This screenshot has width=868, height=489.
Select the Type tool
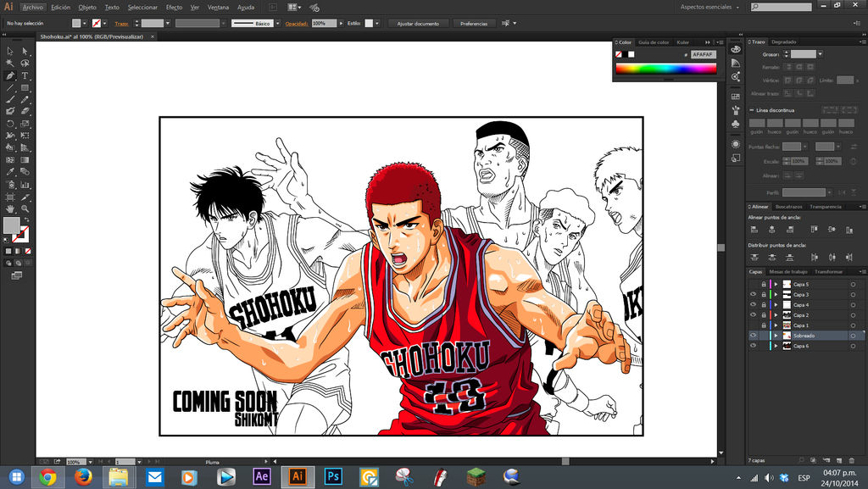[25, 76]
